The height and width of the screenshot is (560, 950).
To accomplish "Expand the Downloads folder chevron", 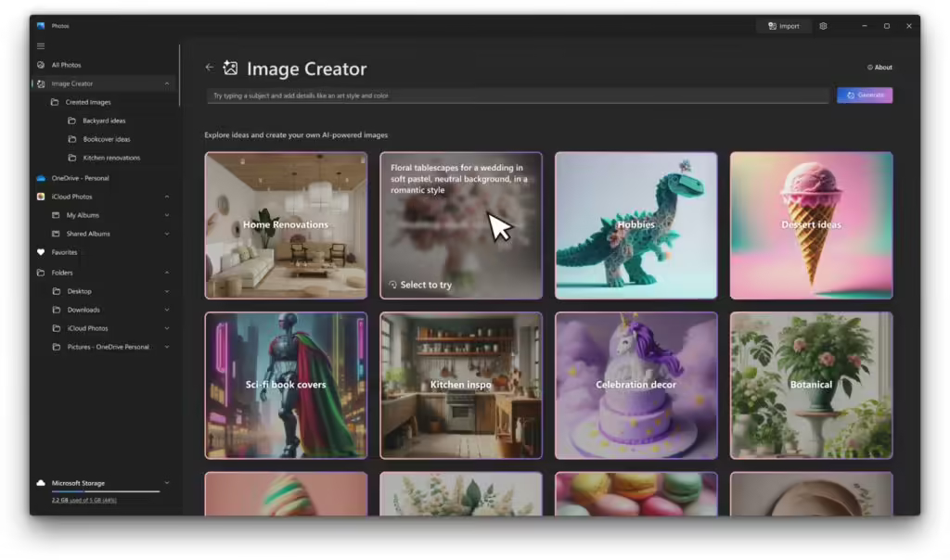I will (x=167, y=310).
